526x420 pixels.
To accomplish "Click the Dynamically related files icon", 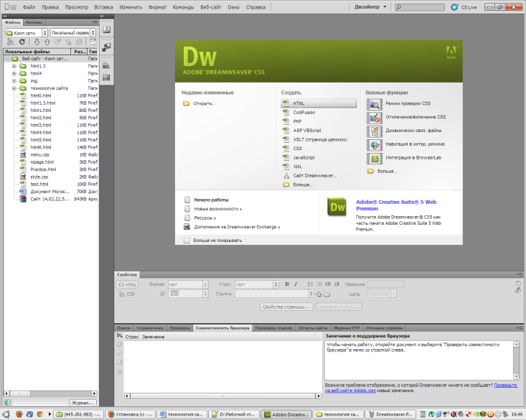I will (x=375, y=131).
